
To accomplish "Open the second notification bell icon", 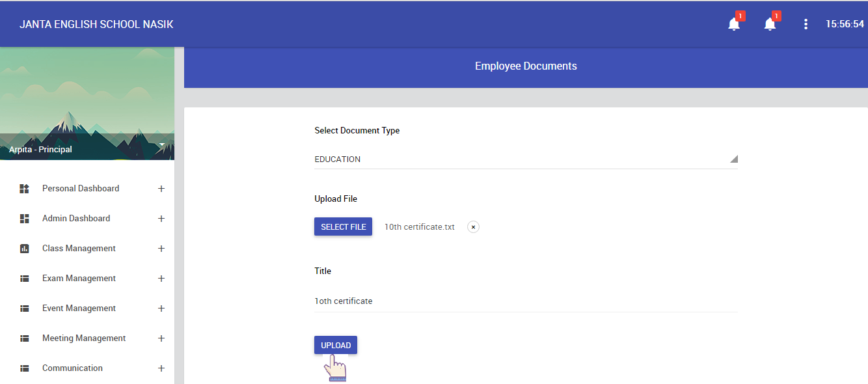I will tap(770, 24).
